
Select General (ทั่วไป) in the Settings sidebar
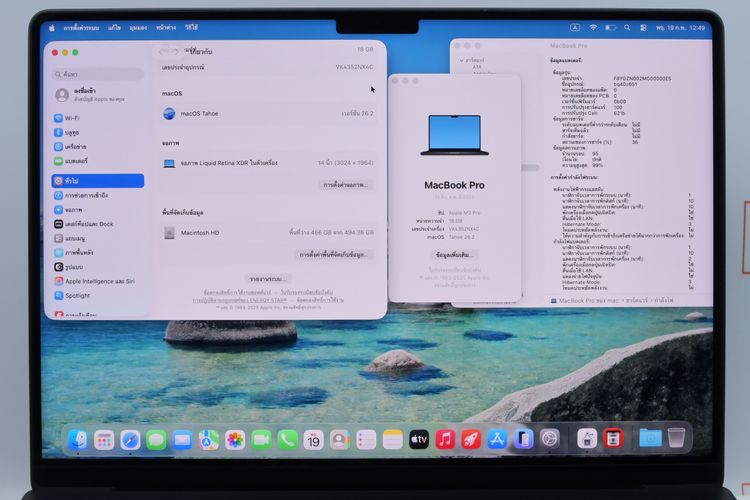click(x=98, y=180)
